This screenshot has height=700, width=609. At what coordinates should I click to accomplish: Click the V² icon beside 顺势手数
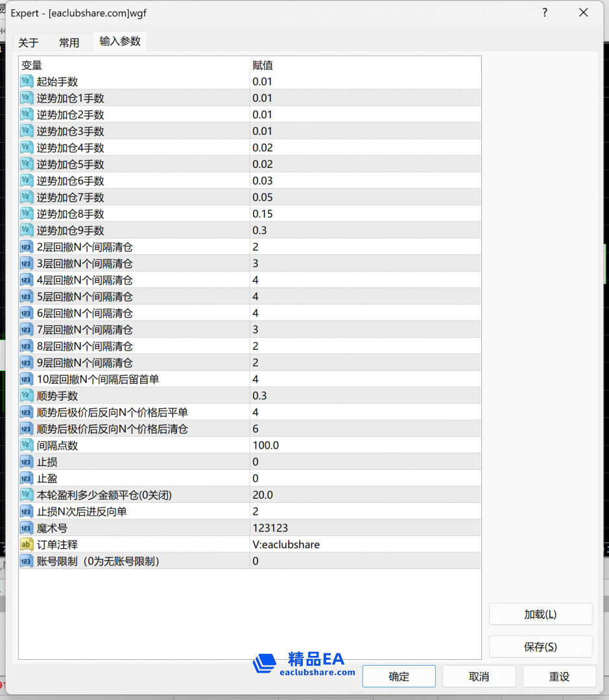click(26, 395)
